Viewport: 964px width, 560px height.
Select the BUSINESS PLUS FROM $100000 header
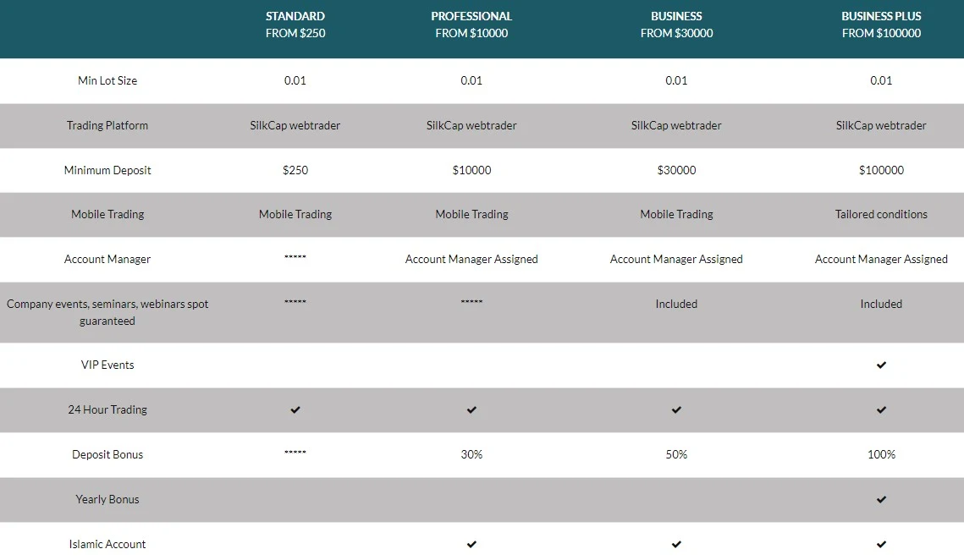point(881,25)
